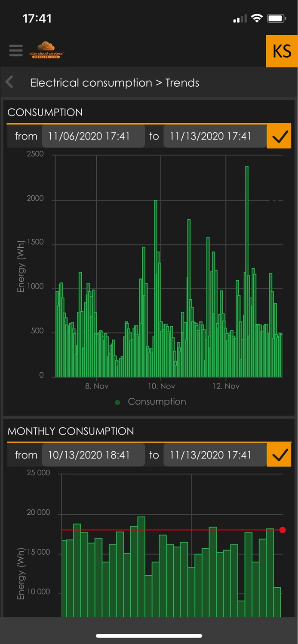Edit Monthly start date 10/13/2020 18:41

(93, 455)
